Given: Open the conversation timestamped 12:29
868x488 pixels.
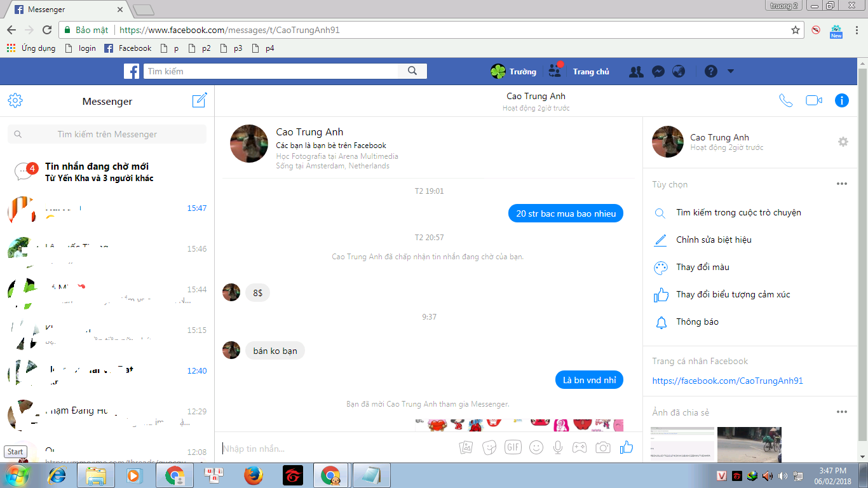Looking at the screenshot, I should click(107, 414).
